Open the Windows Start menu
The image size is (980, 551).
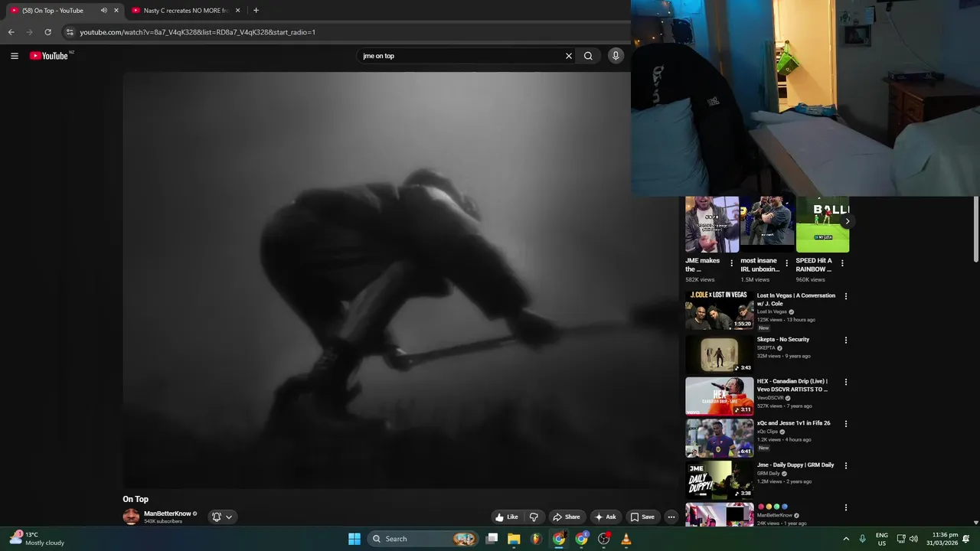[354, 539]
